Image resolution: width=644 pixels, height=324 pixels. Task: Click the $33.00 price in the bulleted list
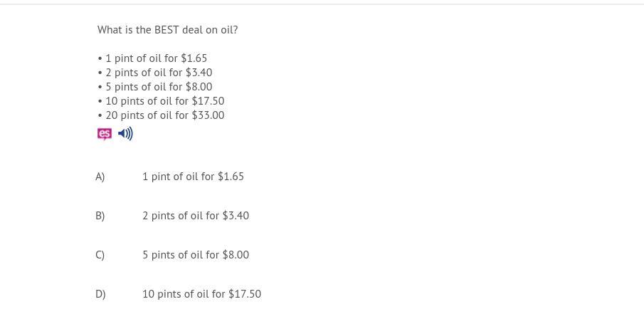pyautogui.click(x=208, y=115)
